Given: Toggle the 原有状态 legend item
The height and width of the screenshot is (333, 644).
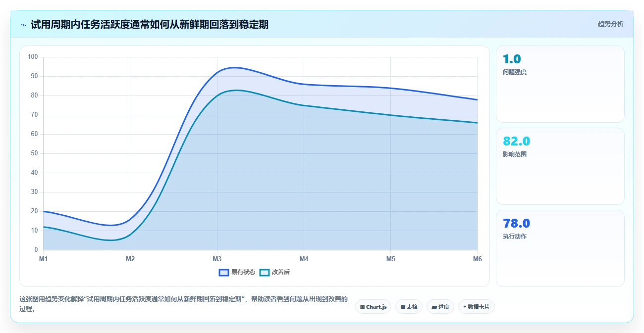Looking at the screenshot, I should (x=237, y=272).
